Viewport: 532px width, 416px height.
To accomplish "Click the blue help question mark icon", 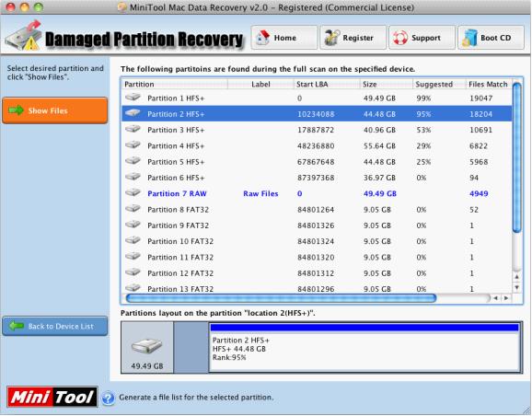I will pos(109,398).
